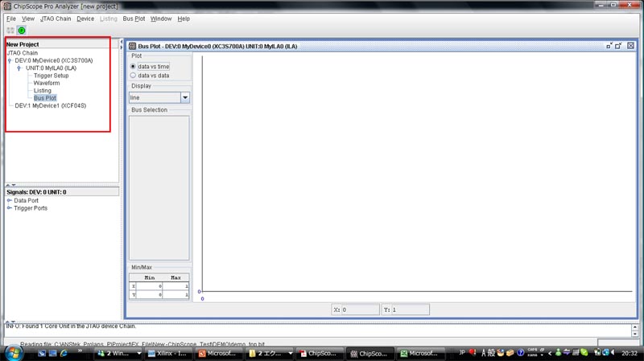Click the ChipScope Pro Analyzer title bar icon
This screenshot has width=644, height=361.
[7, 6]
